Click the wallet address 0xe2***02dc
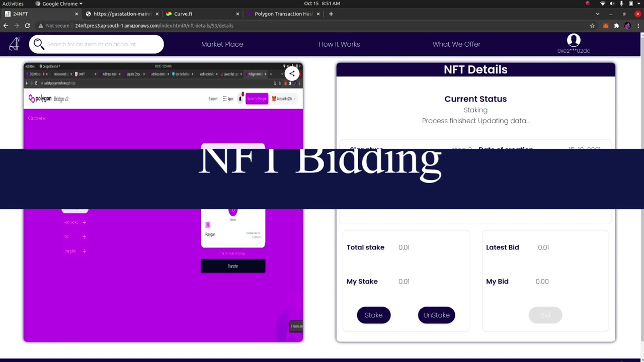The image size is (644, 362). 574,51
